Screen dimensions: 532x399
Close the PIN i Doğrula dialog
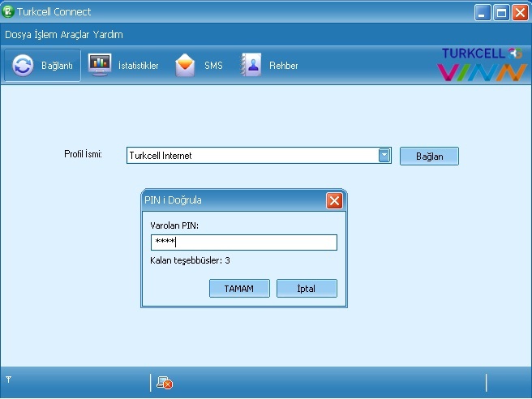point(334,200)
